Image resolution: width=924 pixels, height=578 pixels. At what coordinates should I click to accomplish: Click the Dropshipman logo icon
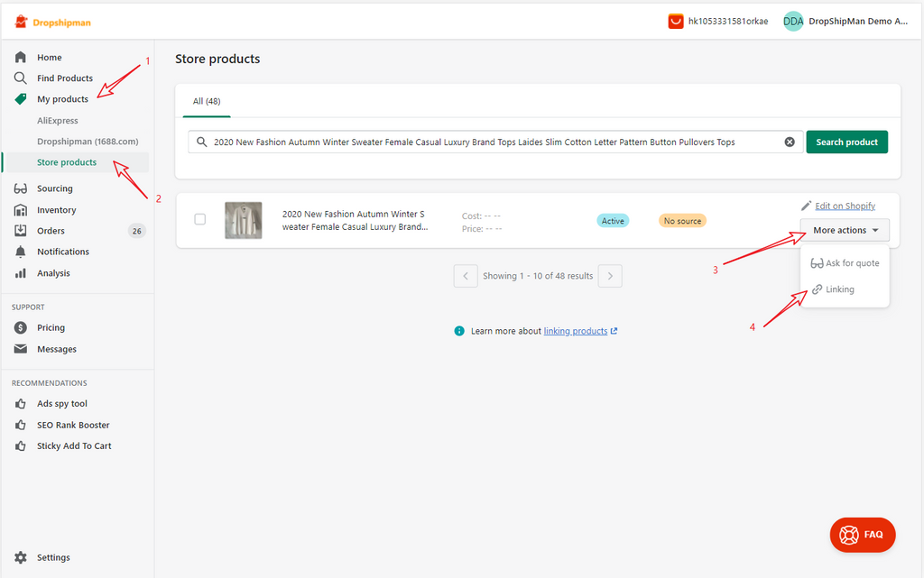coord(22,22)
